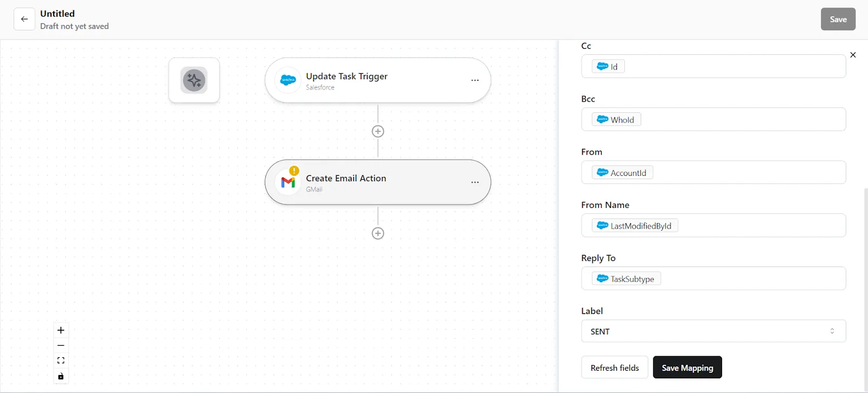The image size is (868, 393).
Task: Close the field mapping panel
Action: tap(853, 55)
